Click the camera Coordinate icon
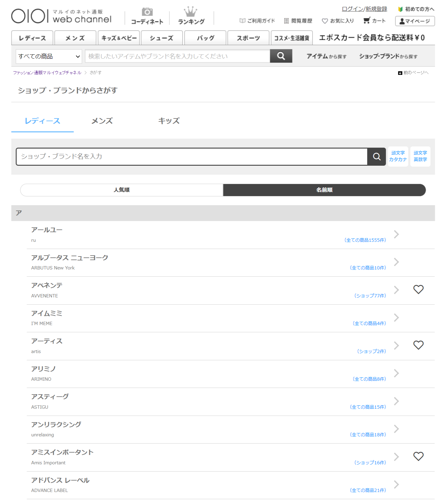 click(x=147, y=12)
